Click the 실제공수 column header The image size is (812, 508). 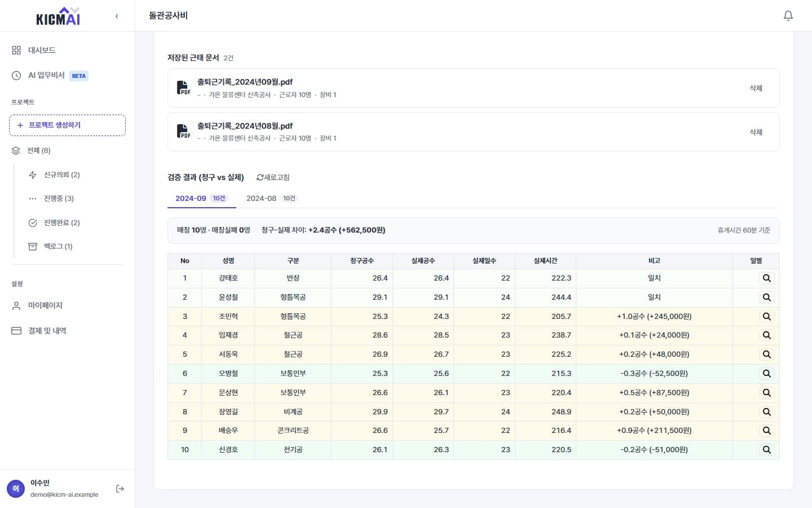pyautogui.click(x=423, y=261)
